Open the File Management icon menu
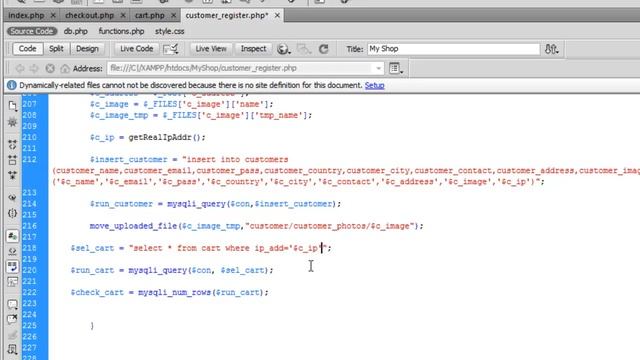 coord(551,49)
